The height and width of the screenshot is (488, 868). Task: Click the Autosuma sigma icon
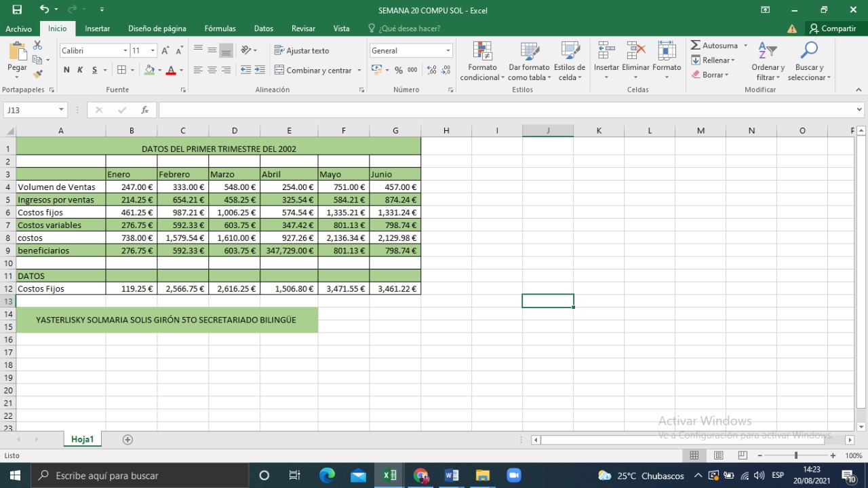pos(696,45)
